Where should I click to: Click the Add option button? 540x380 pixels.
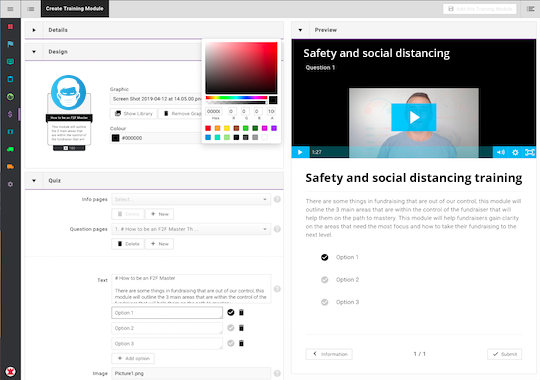click(x=133, y=359)
